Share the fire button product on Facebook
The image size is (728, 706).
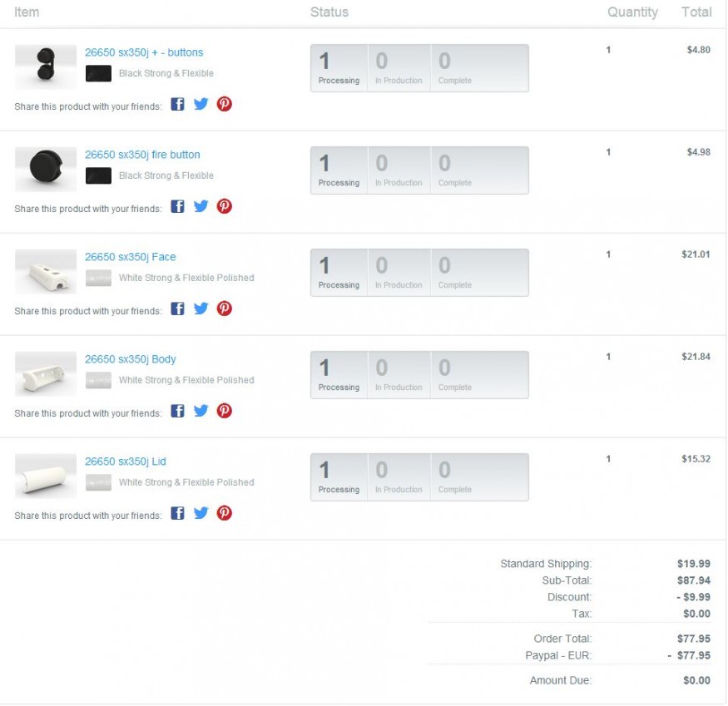click(177, 206)
